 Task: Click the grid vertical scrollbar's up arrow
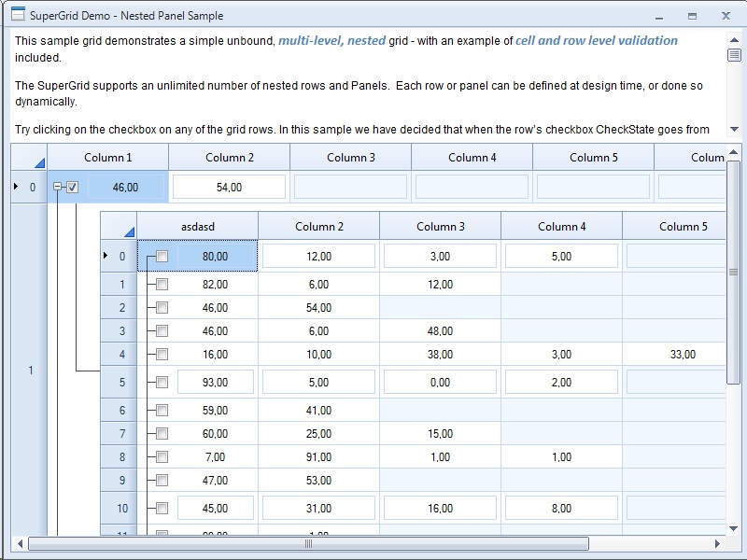pos(733,152)
